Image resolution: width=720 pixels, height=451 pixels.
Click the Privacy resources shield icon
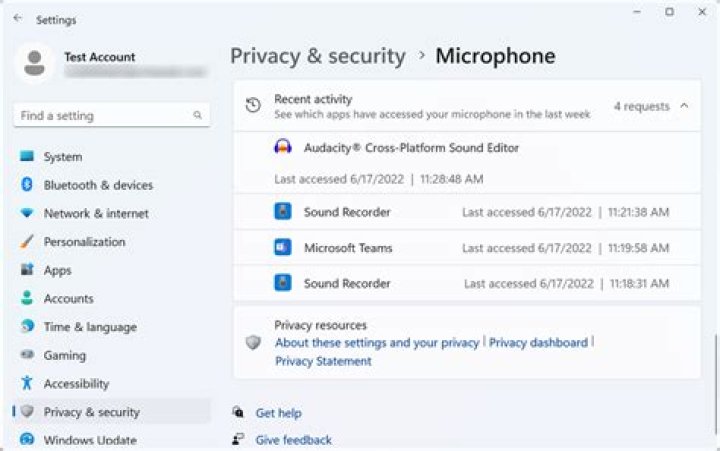click(x=253, y=342)
